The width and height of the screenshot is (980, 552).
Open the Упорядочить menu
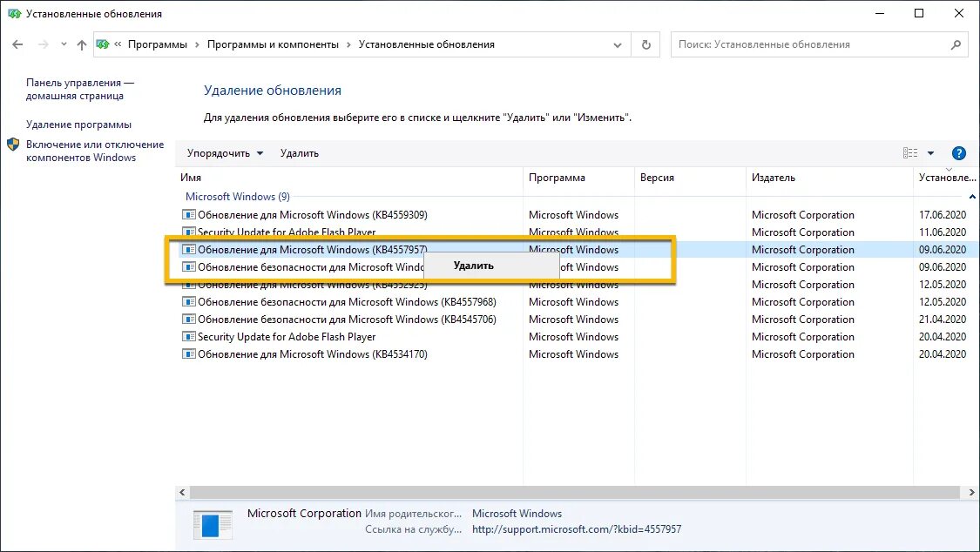[225, 153]
